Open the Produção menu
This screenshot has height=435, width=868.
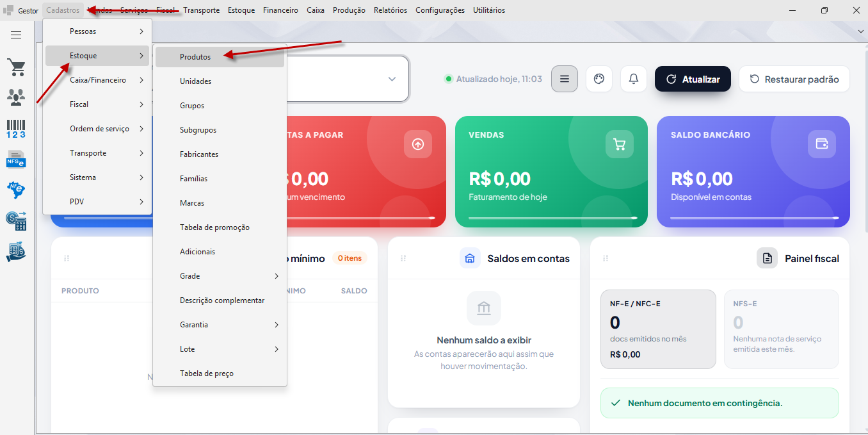[x=350, y=10]
